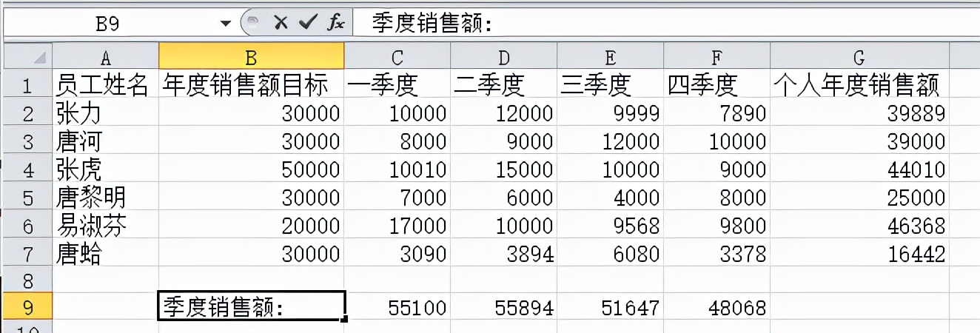Select the fourth quarter total 48068
The width and height of the screenshot is (980, 333).
716,306
